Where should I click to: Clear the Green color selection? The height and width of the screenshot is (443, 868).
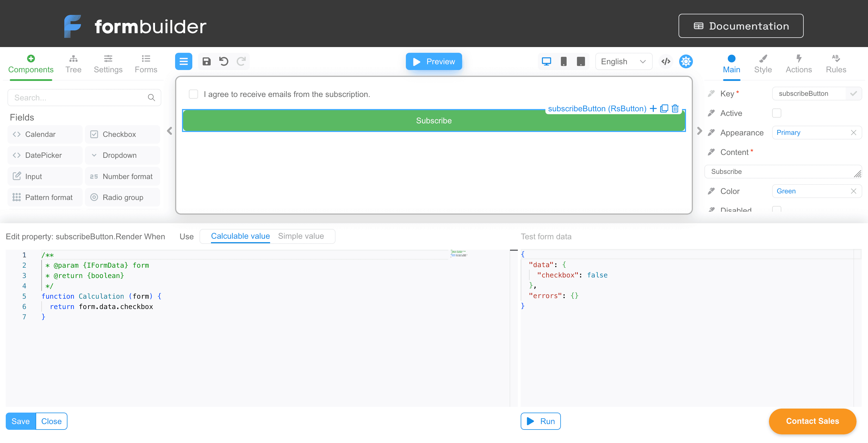click(853, 191)
